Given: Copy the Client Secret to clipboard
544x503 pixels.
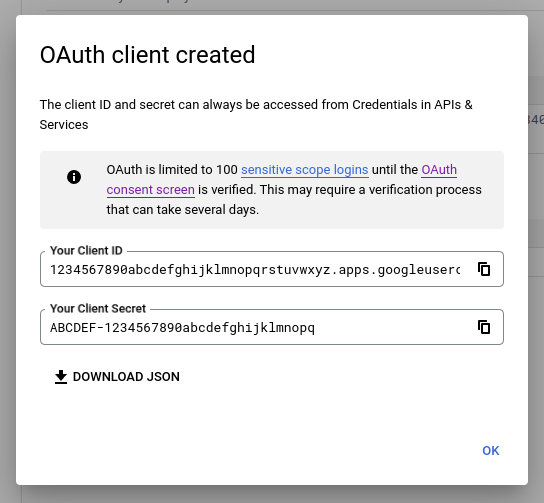Looking at the screenshot, I should click(x=484, y=327).
